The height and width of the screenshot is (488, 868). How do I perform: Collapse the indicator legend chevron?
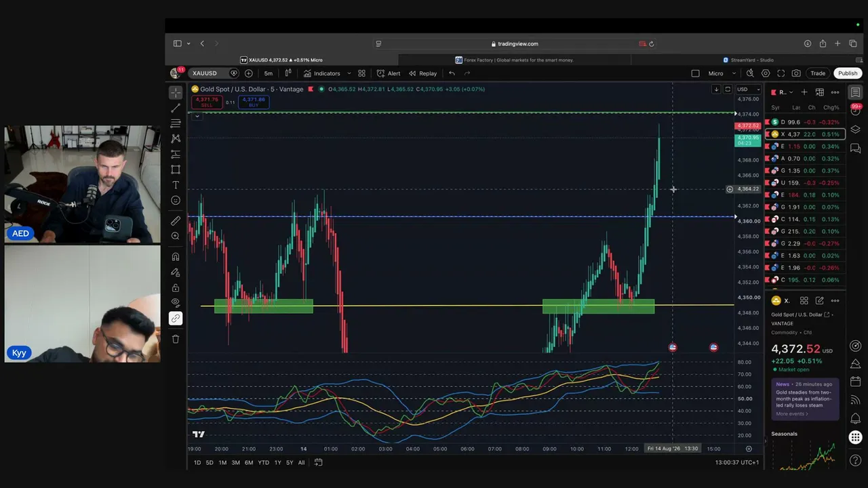pyautogui.click(x=197, y=116)
